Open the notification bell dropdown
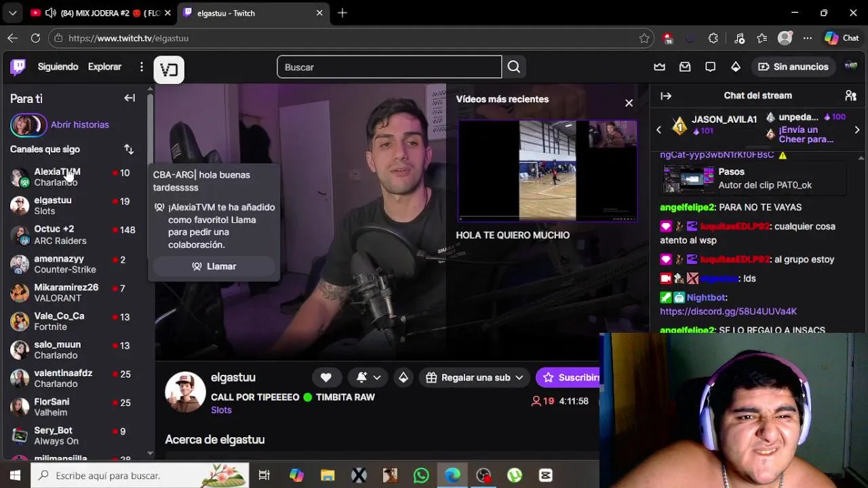The image size is (868, 488). coord(368,378)
